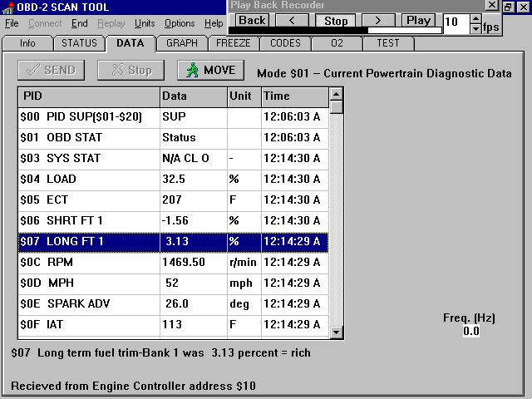Step forward with the > button
Screen dimensions: 532x399
tap(378, 20)
